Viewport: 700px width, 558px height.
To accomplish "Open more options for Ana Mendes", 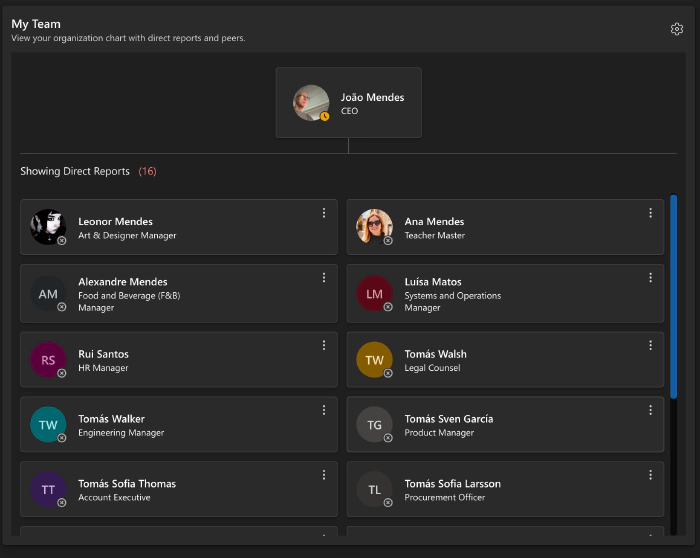I will (x=650, y=213).
